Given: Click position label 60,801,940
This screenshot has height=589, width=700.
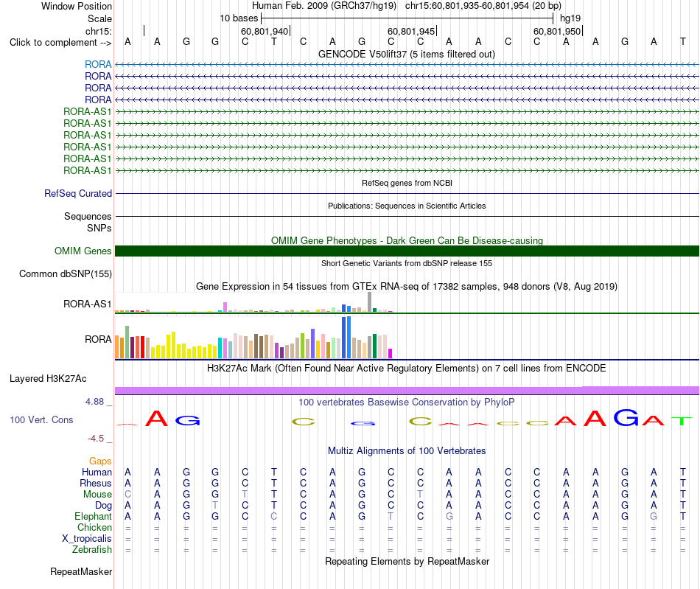Looking at the screenshot, I should click(x=265, y=31).
